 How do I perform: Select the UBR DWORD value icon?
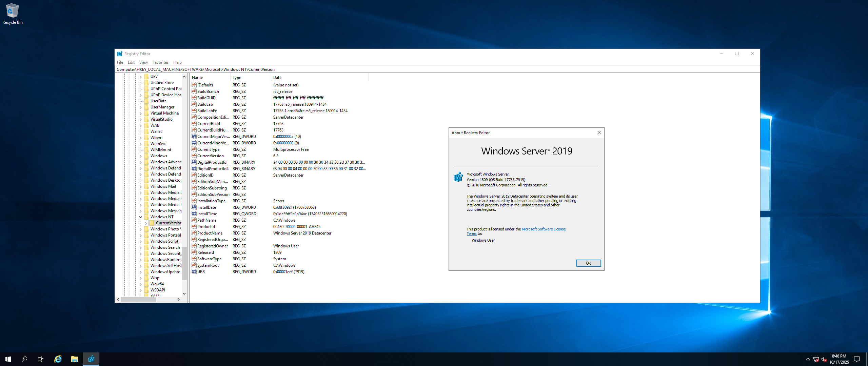(194, 271)
